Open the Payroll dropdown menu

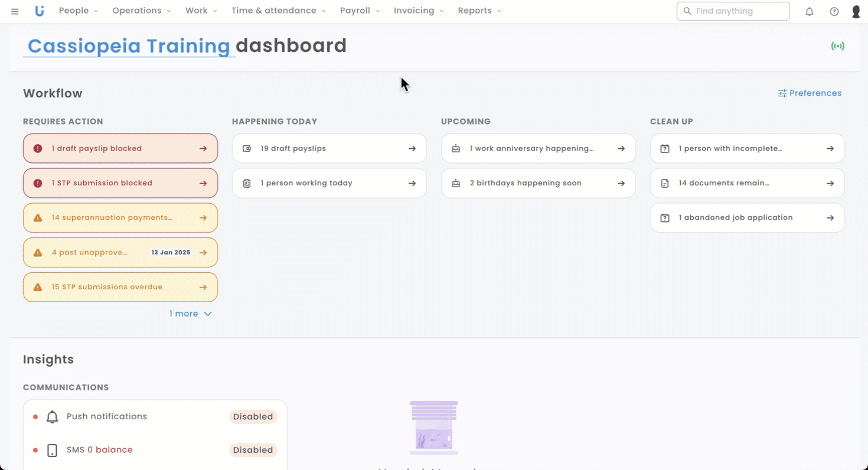point(360,11)
